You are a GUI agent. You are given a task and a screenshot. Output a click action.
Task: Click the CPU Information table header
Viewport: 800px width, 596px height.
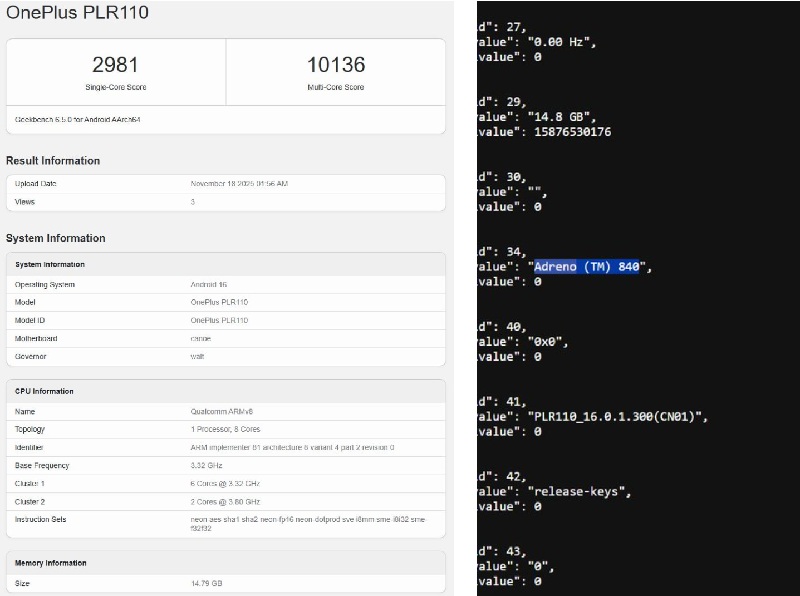pyautogui.click(x=44, y=391)
